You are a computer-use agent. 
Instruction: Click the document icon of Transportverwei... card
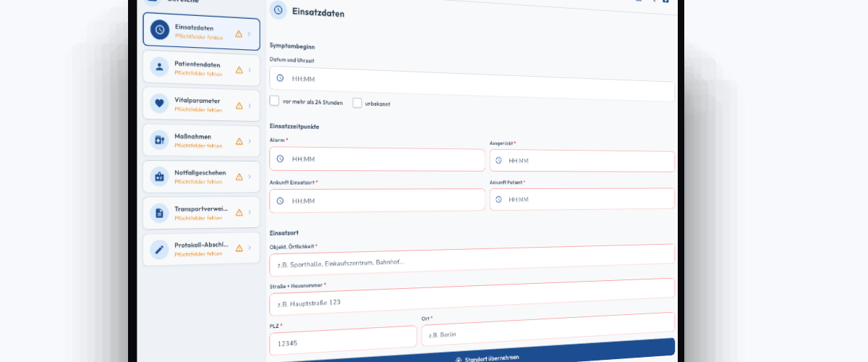pyautogui.click(x=159, y=213)
